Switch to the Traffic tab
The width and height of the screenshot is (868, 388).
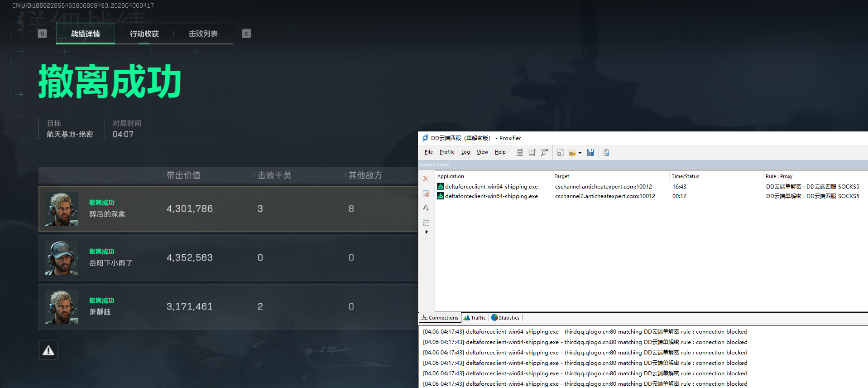click(475, 318)
